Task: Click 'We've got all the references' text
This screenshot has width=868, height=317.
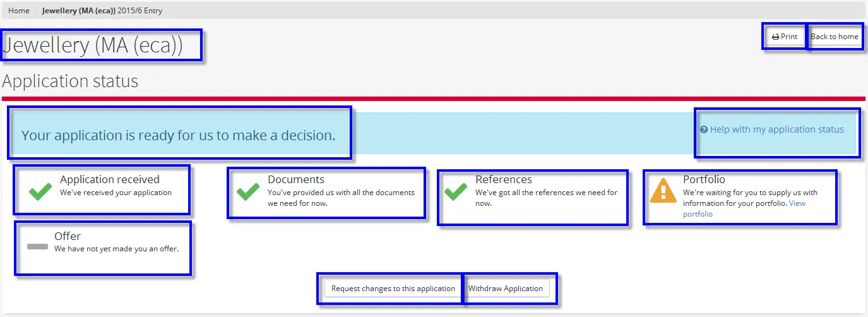Action: (x=546, y=198)
